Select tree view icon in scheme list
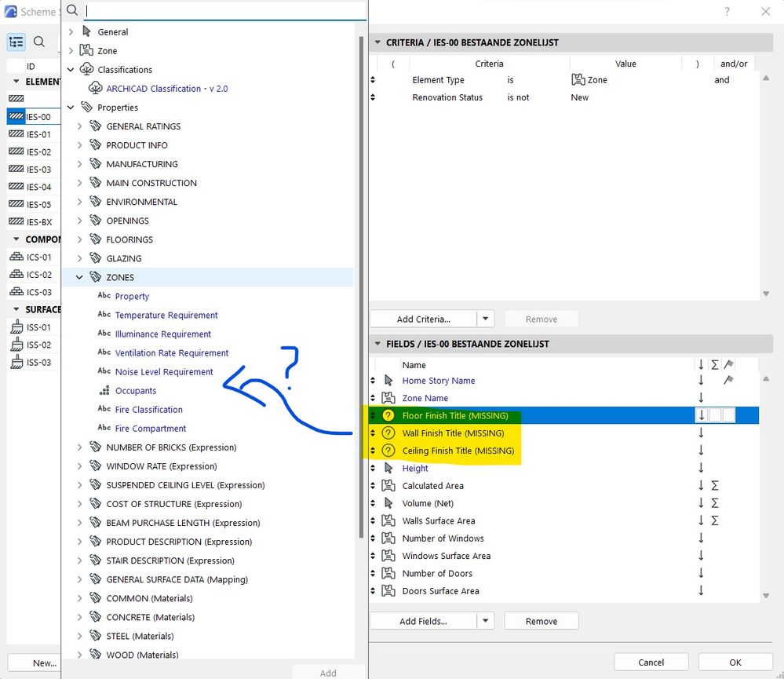 click(16, 42)
